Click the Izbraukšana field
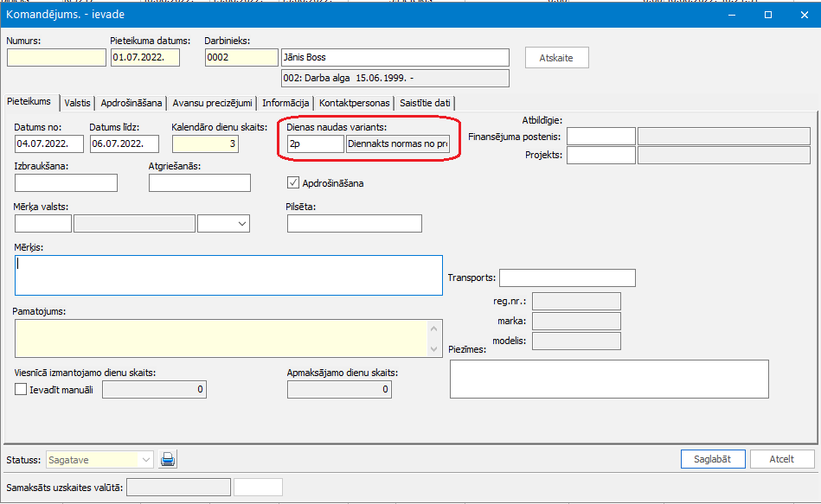Image resolution: width=821 pixels, height=504 pixels. coord(66,182)
